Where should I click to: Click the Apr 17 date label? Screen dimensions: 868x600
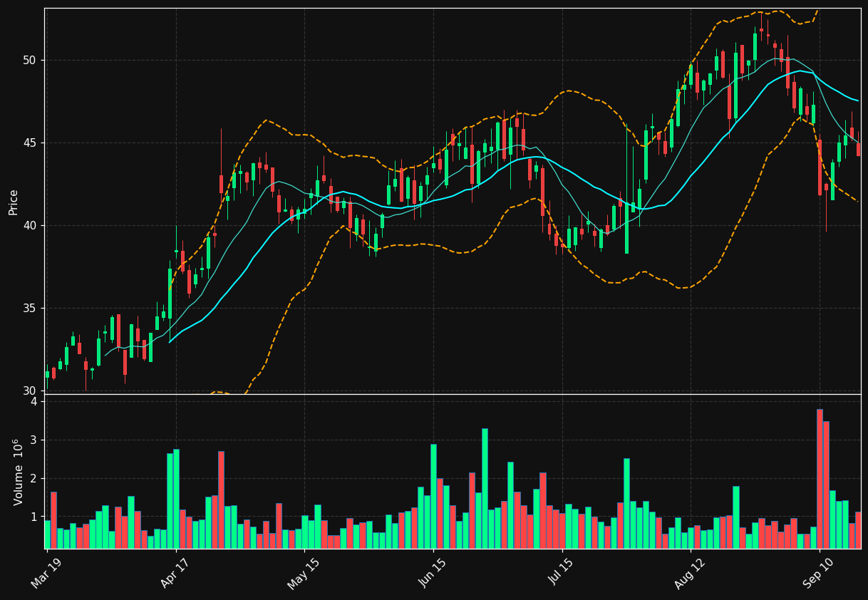pyautogui.click(x=175, y=572)
